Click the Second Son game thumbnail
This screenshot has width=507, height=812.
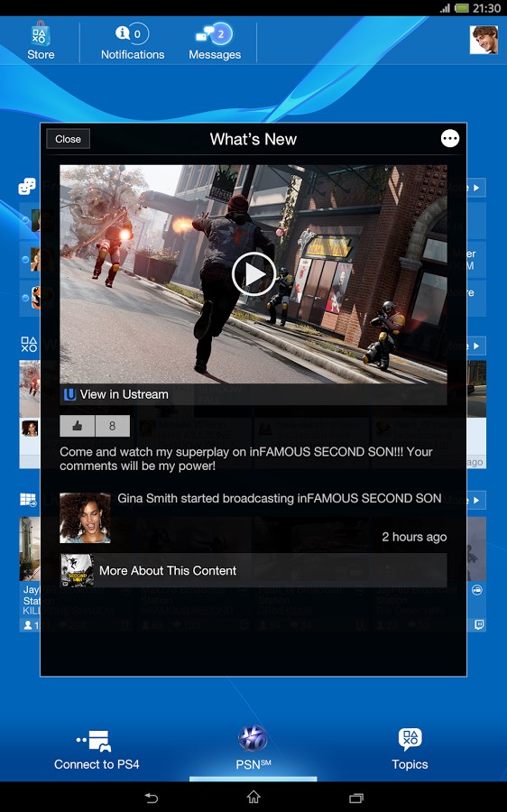pyautogui.click(x=78, y=570)
